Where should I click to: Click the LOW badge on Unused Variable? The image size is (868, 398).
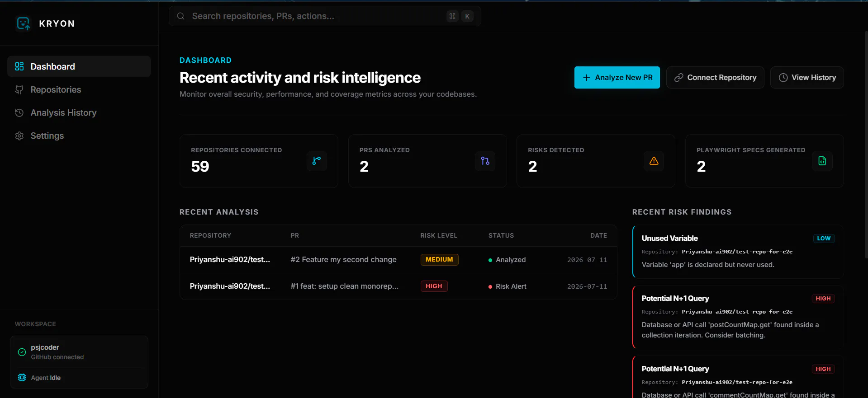click(824, 239)
